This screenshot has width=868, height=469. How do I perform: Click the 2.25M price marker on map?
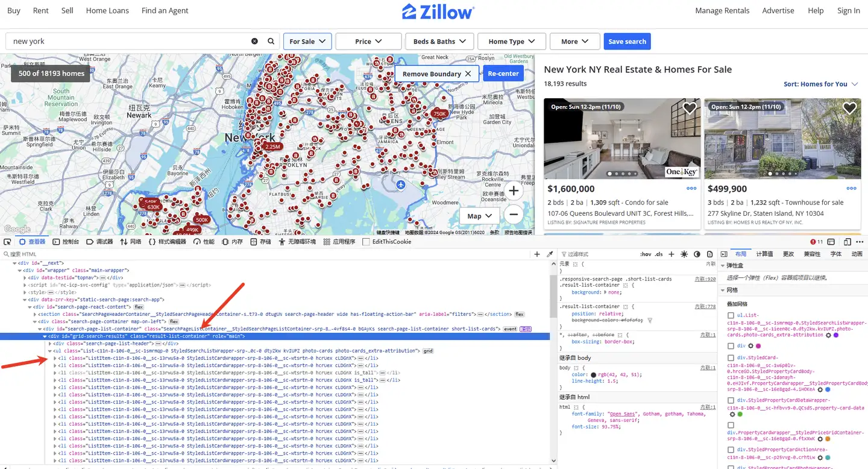(272, 146)
